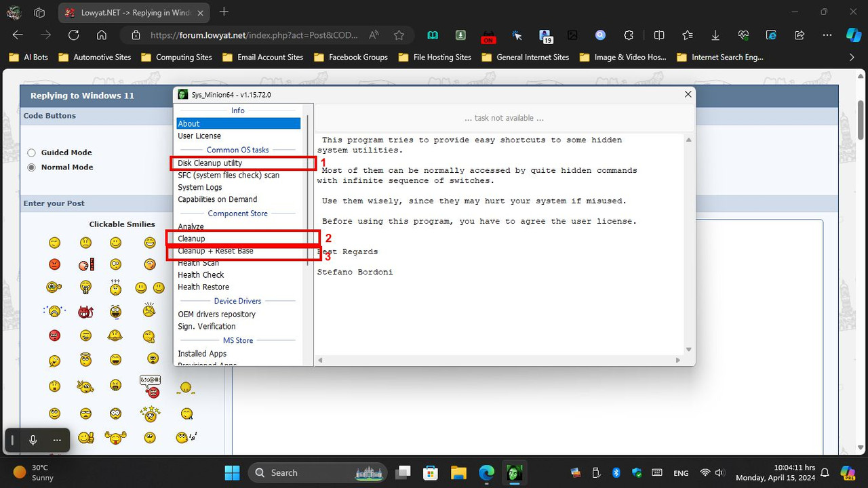Open a new browser tab

coord(224,12)
